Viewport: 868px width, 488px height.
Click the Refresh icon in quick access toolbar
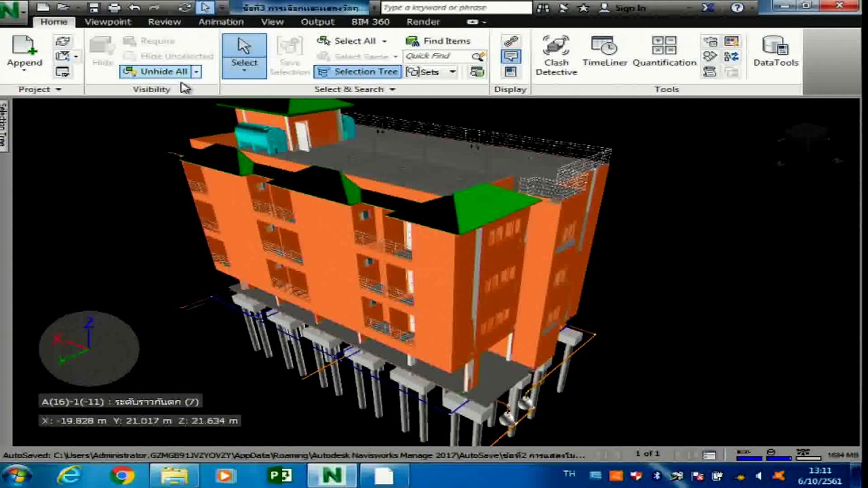coord(184,7)
